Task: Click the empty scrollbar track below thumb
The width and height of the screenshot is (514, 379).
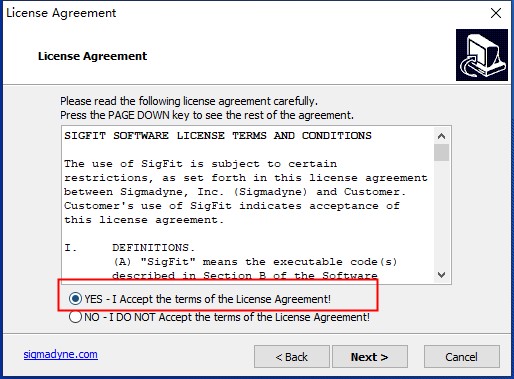Action: coord(441,214)
